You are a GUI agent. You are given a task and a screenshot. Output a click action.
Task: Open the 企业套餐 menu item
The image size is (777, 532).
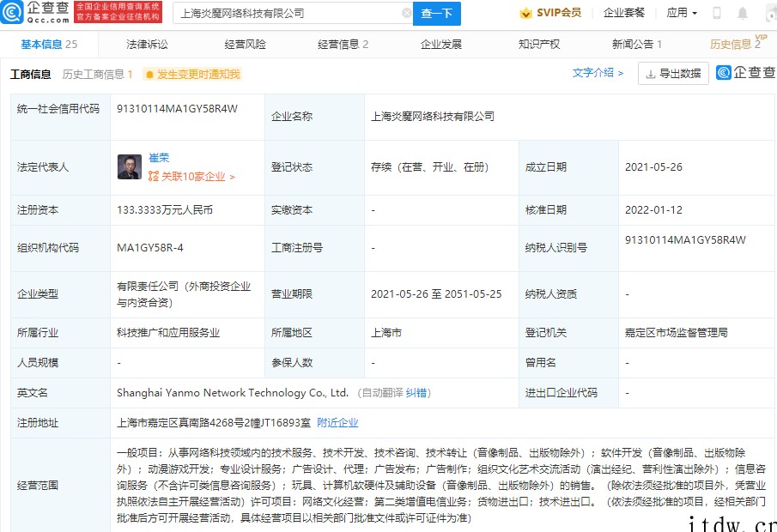pos(624,13)
